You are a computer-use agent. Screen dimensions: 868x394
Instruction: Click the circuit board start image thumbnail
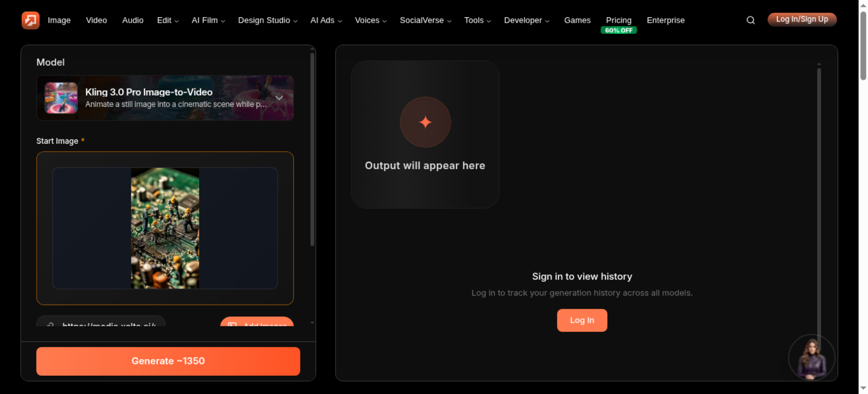pos(165,228)
